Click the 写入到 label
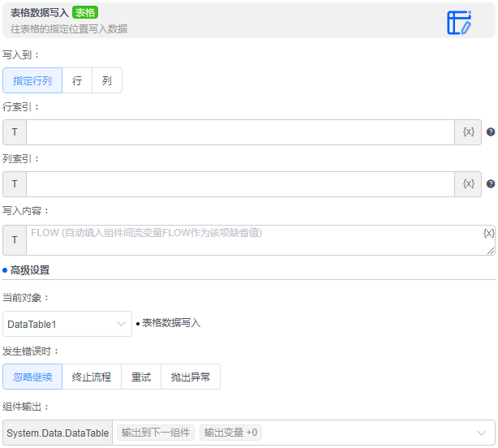Image resolution: width=498 pixels, height=448 pixels. [20, 54]
